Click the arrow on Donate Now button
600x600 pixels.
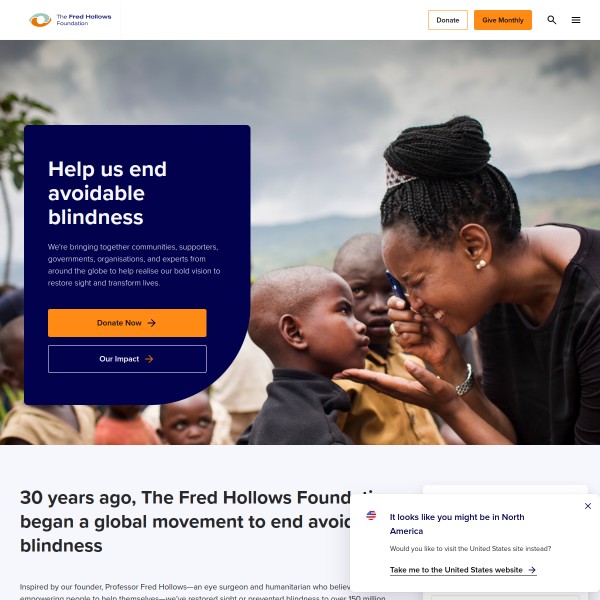coord(152,323)
